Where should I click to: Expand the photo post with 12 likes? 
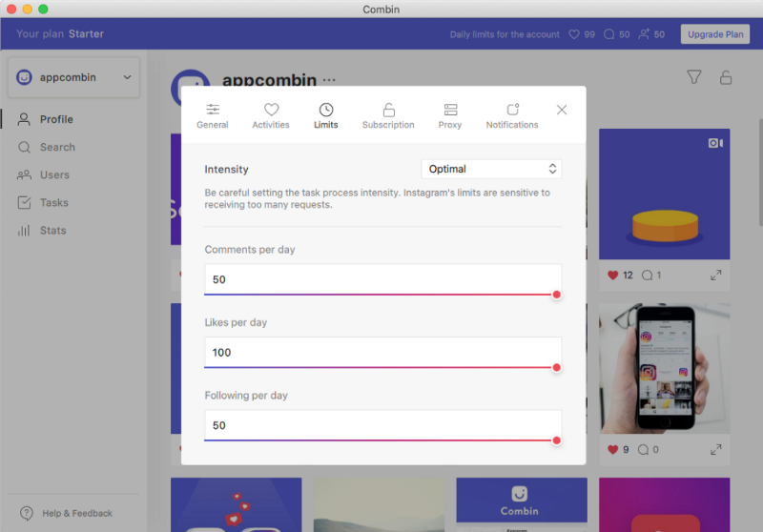[x=715, y=276]
